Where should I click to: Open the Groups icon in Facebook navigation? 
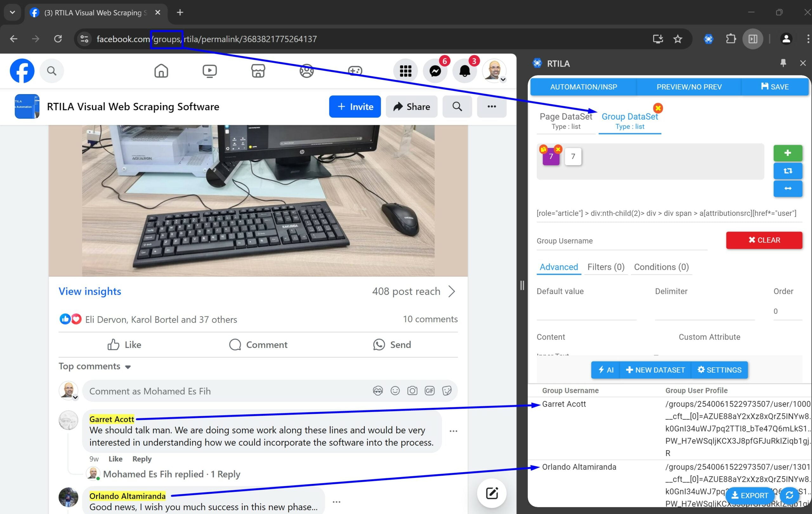306,71
